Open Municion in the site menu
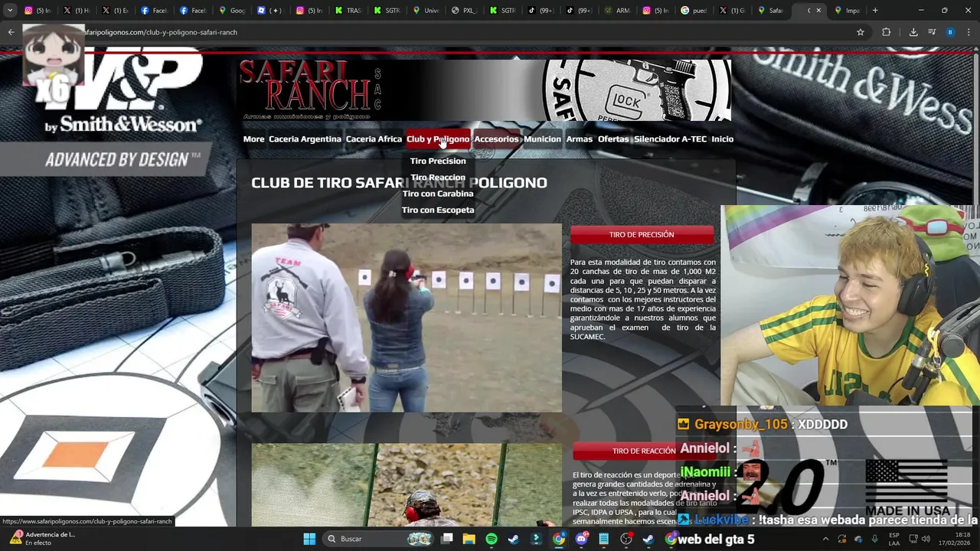This screenshot has width=980, height=551. [542, 139]
